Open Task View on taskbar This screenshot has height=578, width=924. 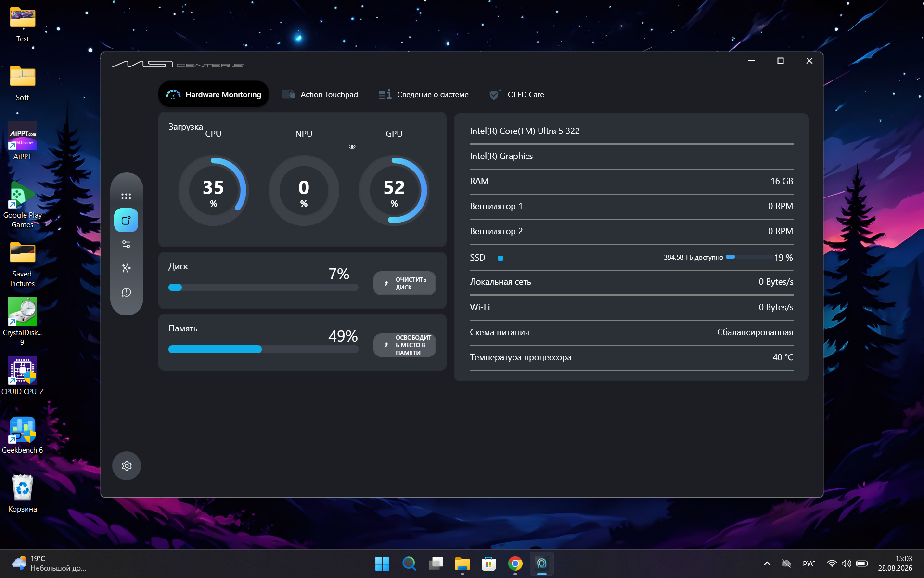[x=436, y=564]
